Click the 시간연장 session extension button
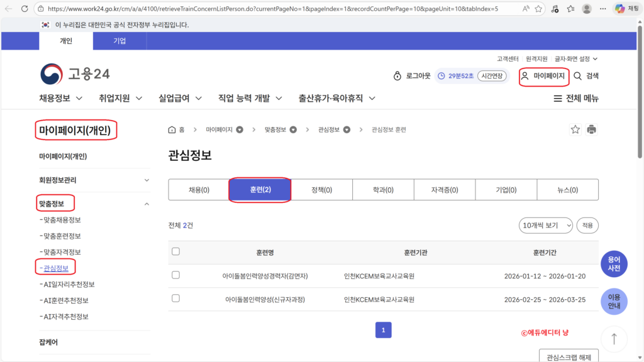Viewport: 644px width, 362px height. (x=491, y=76)
